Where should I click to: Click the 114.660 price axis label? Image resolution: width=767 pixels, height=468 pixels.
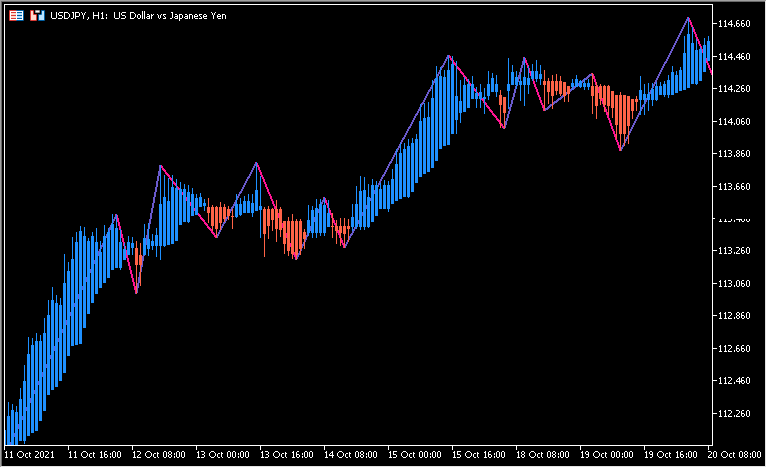pos(737,24)
